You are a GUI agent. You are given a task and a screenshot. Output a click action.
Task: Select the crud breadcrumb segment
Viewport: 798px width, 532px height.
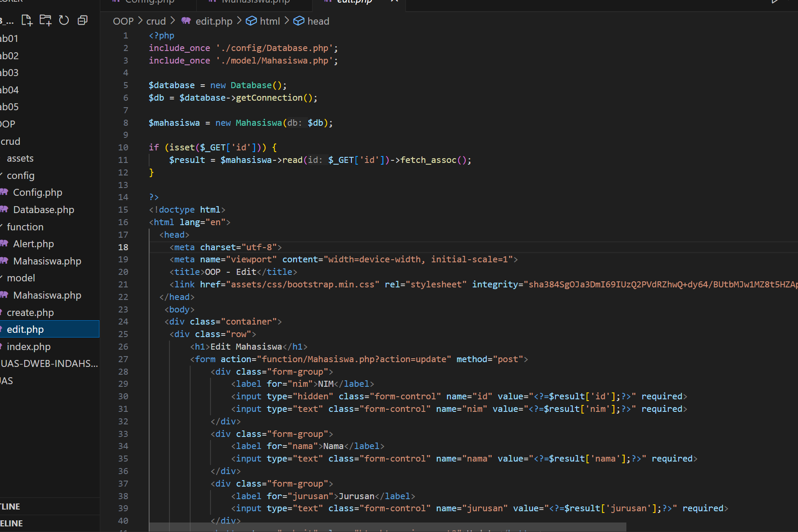(x=156, y=21)
